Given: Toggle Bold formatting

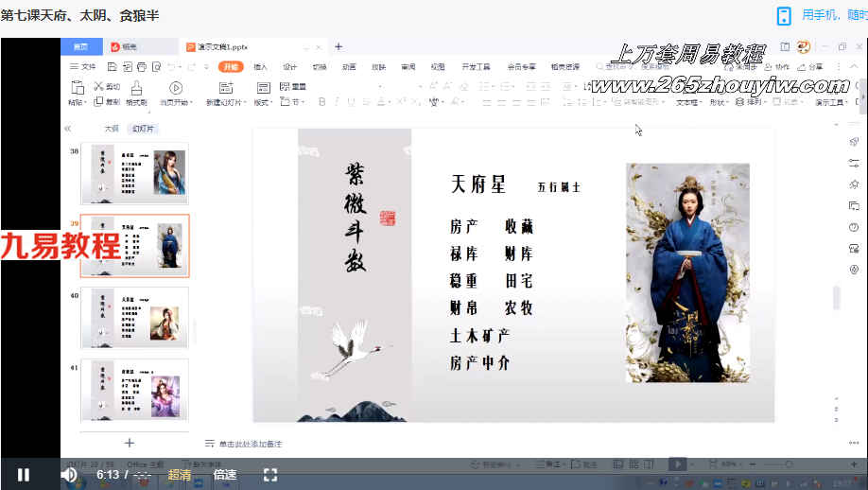Looking at the screenshot, I should click(x=322, y=102).
